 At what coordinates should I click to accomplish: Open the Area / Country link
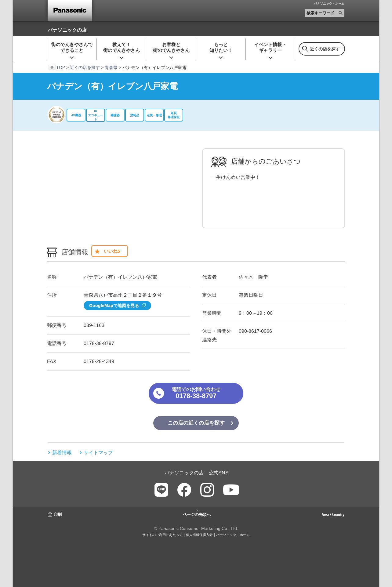point(333,514)
